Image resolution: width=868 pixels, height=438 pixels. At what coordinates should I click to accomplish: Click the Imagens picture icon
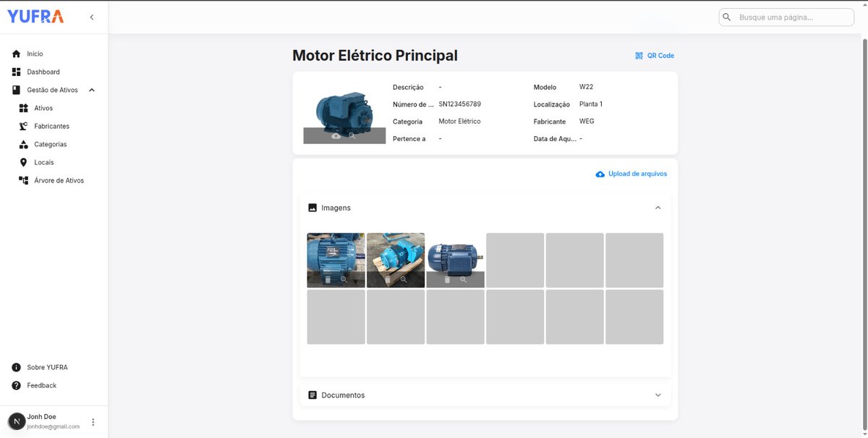[312, 208]
